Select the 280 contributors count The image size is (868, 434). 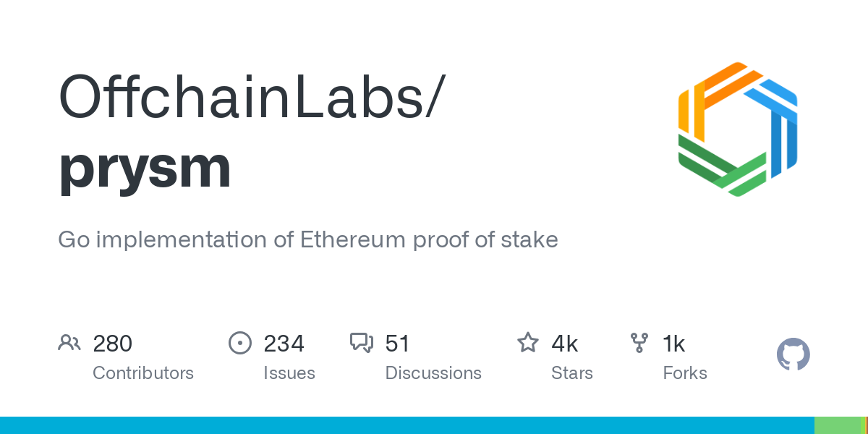pyautogui.click(x=113, y=344)
